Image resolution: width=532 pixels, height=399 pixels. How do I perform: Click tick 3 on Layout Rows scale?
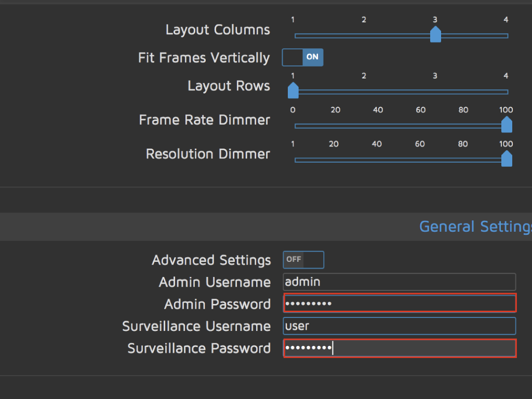click(435, 76)
